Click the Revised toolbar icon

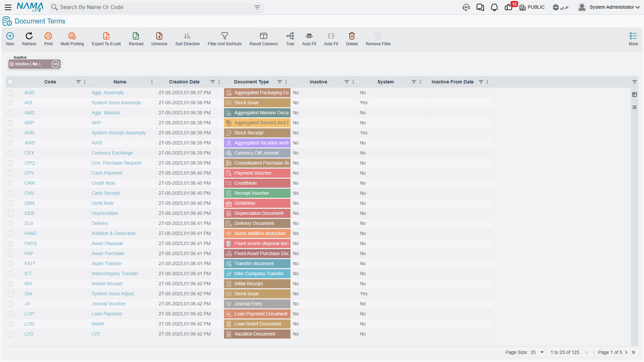(136, 36)
